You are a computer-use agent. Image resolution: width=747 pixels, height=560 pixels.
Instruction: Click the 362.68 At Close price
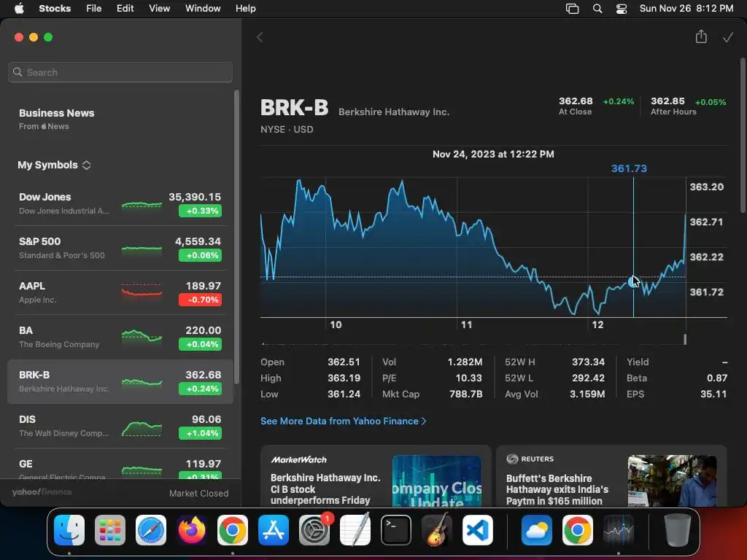tap(576, 101)
